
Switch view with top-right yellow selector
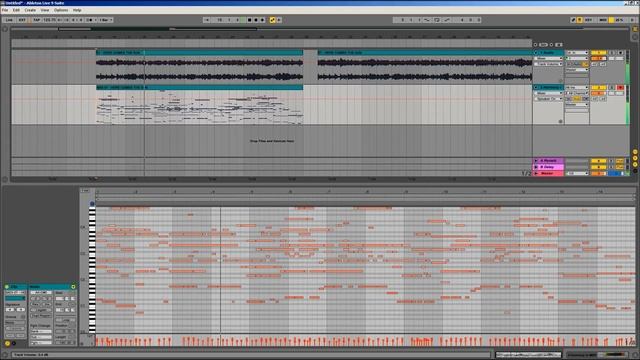635,29
